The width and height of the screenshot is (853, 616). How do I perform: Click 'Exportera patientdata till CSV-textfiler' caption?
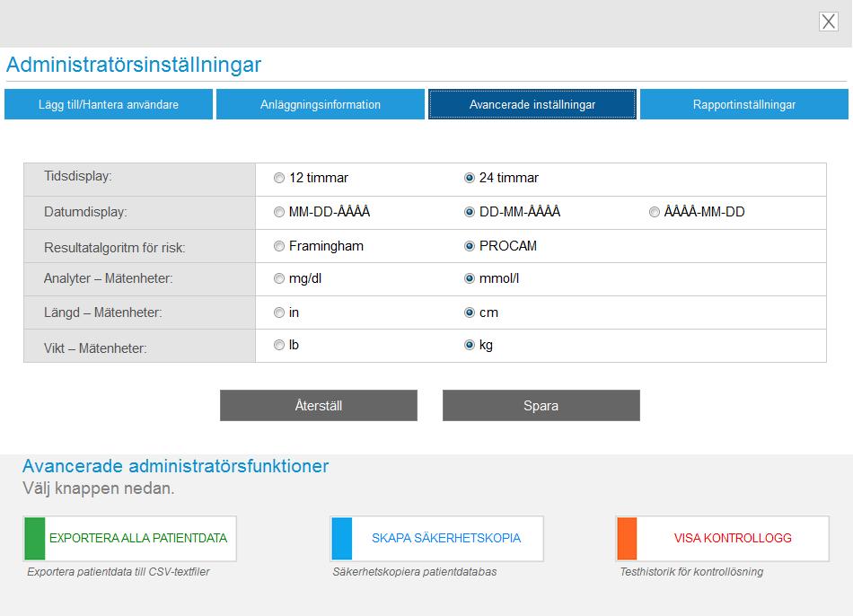[119, 572]
